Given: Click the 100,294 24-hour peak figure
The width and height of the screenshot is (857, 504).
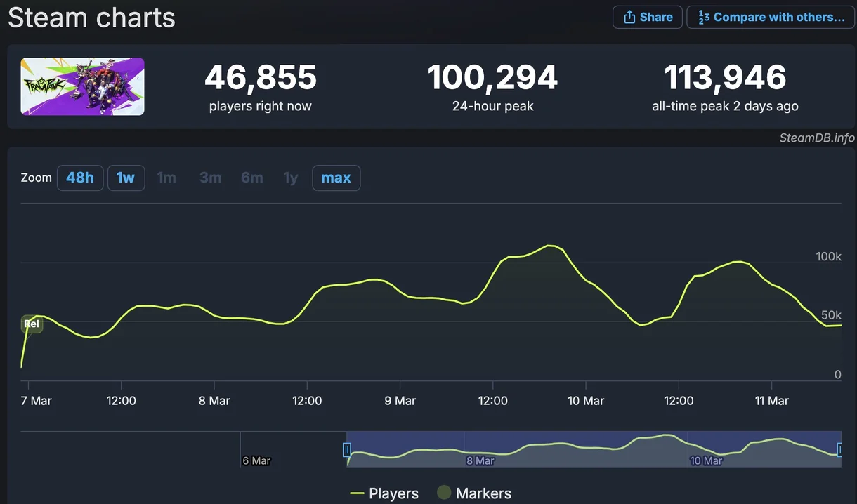Looking at the screenshot, I should click(x=492, y=77).
